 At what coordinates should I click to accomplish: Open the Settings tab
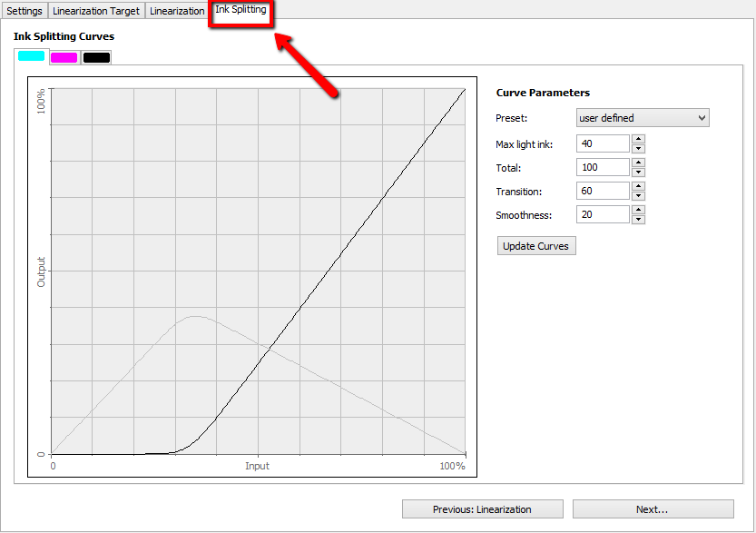pyautogui.click(x=25, y=11)
